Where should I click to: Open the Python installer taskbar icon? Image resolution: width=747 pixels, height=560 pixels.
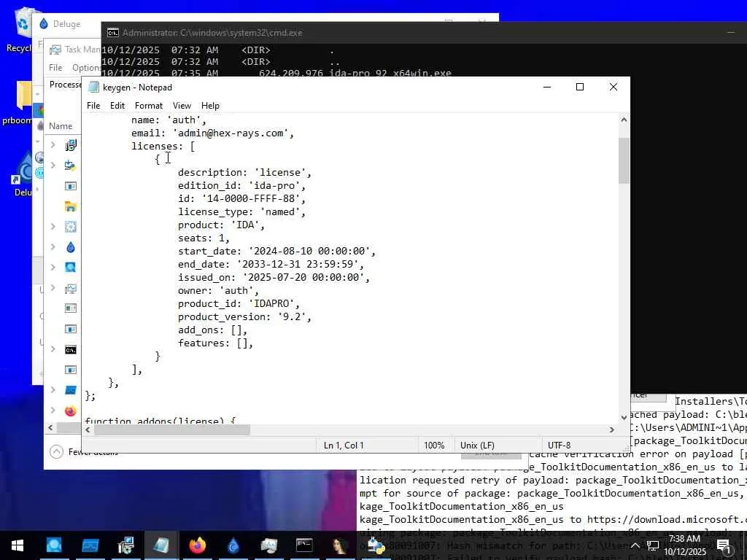[376, 545]
